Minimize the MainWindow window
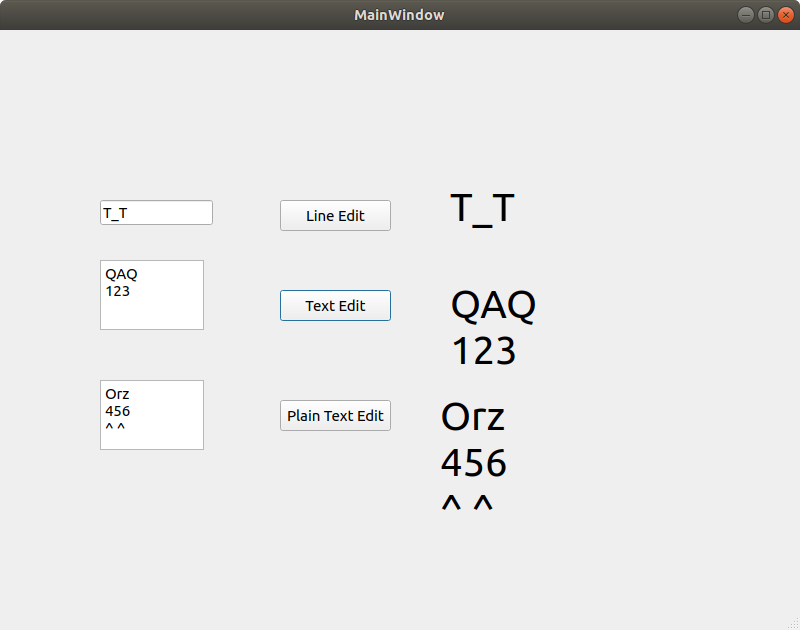The width and height of the screenshot is (800, 630). (745, 14)
